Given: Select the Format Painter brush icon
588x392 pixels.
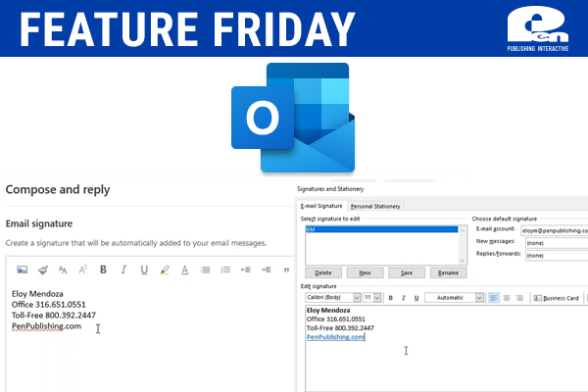Looking at the screenshot, I should pyautogui.click(x=43, y=269).
